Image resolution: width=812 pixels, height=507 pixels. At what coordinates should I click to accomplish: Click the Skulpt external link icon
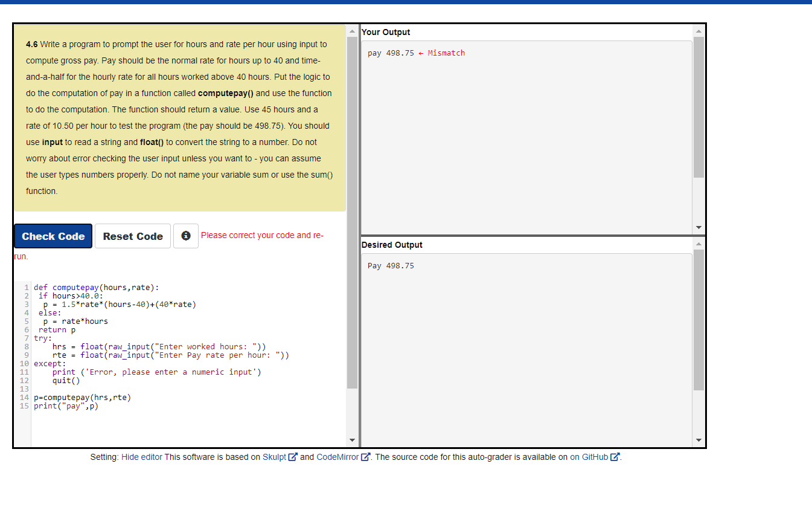293,457
